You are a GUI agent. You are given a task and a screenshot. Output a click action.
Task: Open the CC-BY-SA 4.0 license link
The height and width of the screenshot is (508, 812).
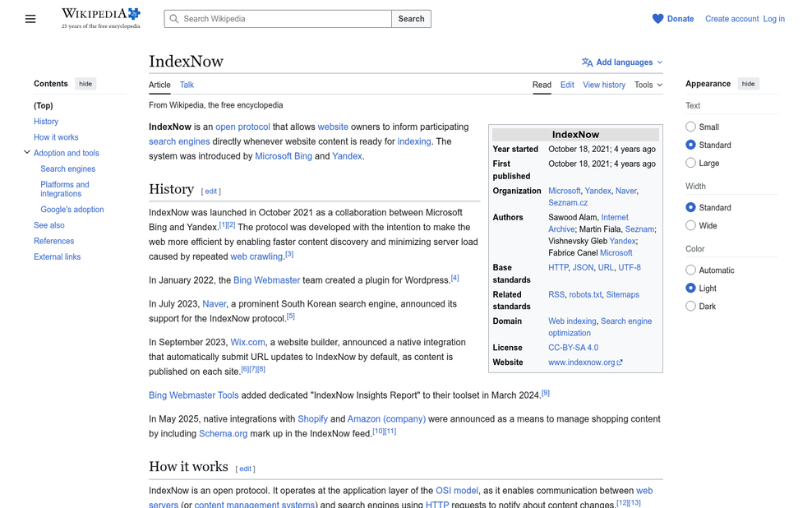coord(574,348)
